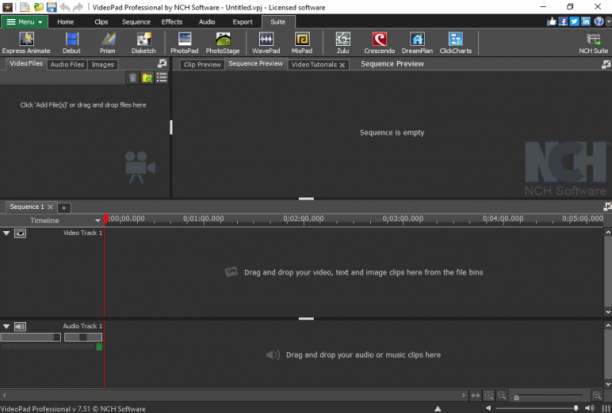Select the Audio Files bin tab

67,64
